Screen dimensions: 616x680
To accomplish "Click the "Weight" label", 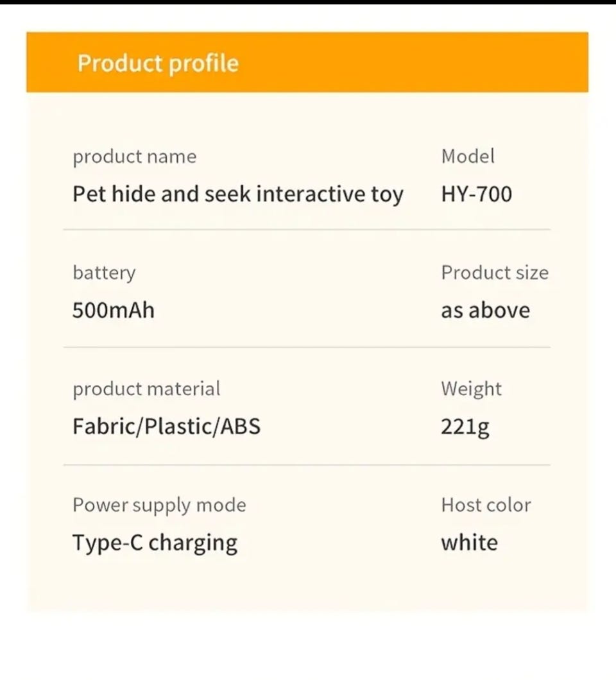I will click(x=471, y=389).
